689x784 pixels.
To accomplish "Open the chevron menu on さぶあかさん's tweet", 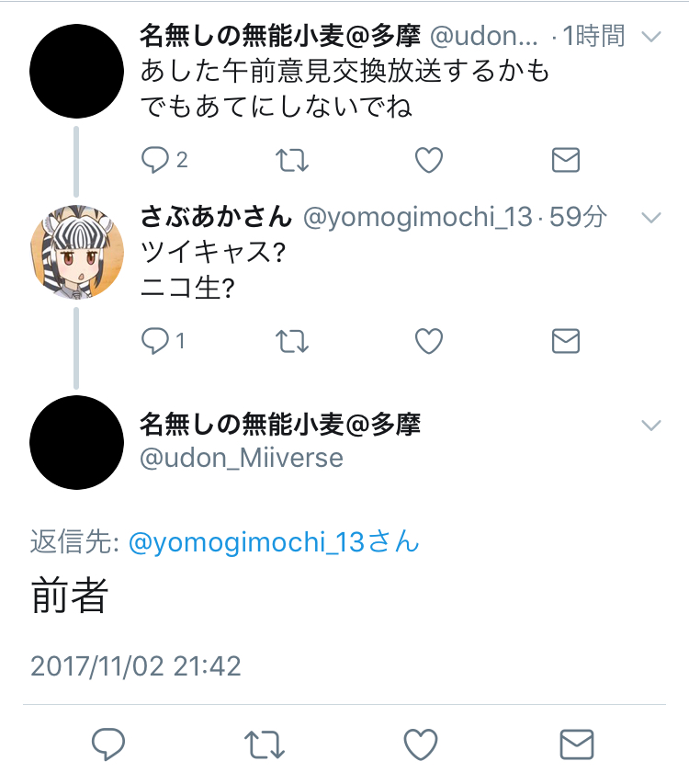I will coord(651,218).
